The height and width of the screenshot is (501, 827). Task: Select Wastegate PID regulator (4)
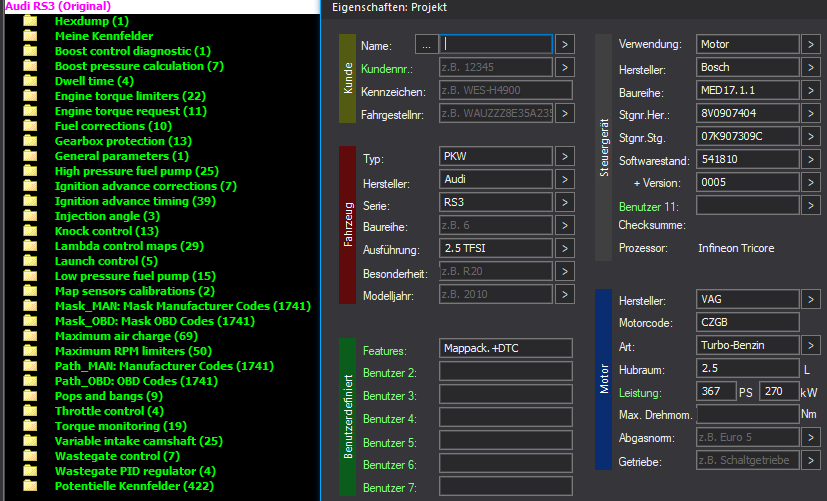pos(135,471)
